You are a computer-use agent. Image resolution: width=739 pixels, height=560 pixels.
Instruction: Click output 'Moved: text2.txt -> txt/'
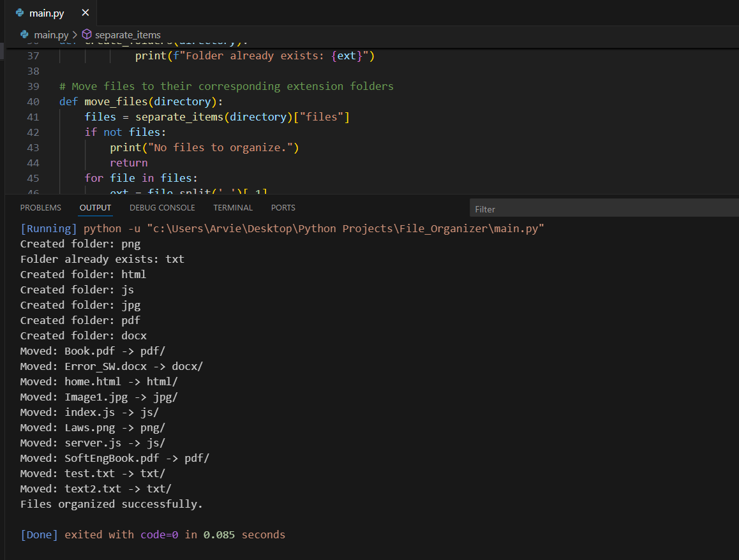96,489
